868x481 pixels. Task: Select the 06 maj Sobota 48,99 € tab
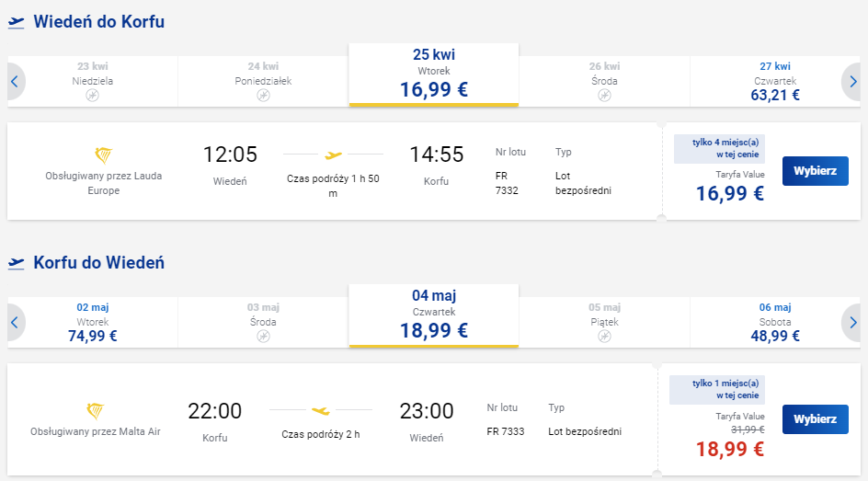point(775,322)
